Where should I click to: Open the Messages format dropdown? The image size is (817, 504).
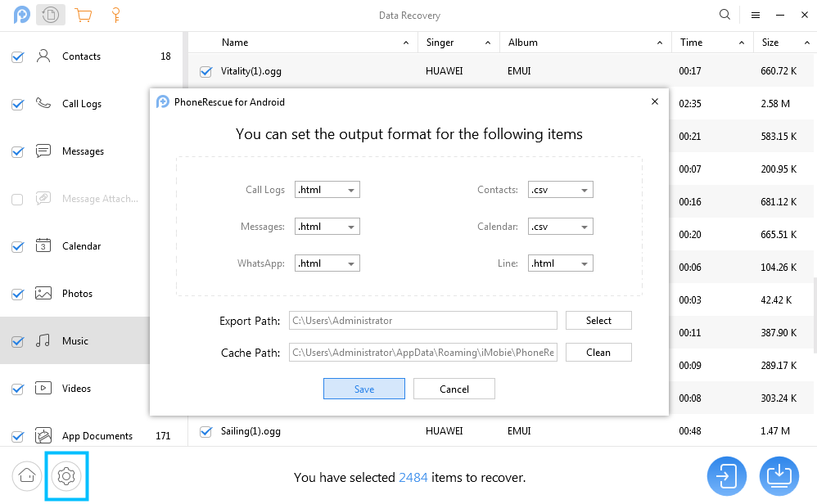click(327, 227)
